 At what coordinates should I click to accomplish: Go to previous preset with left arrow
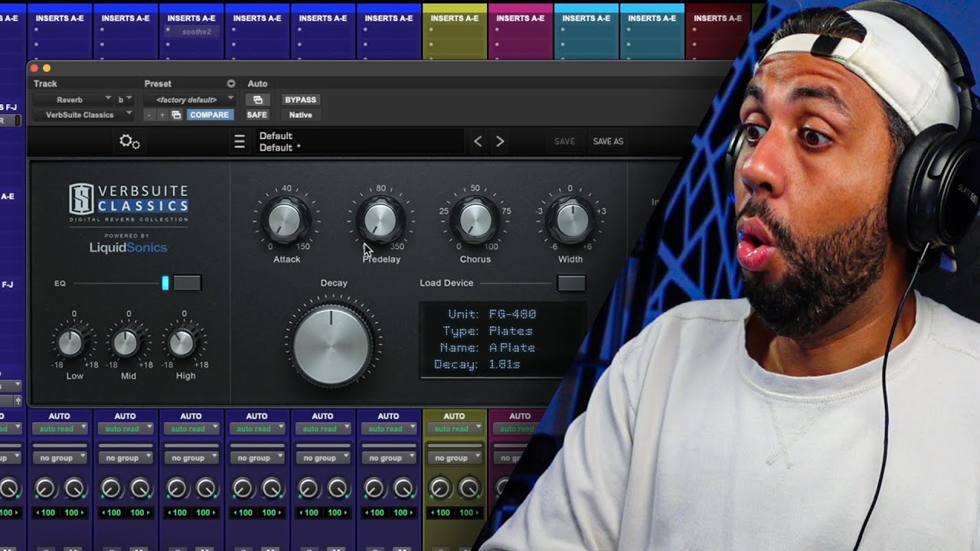click(478, 142)
